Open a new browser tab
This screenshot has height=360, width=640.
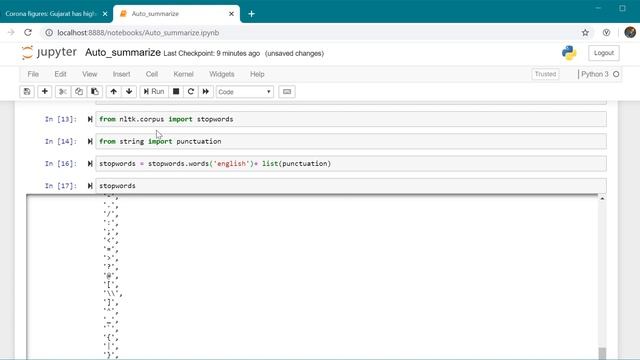(x=251, y=14)
